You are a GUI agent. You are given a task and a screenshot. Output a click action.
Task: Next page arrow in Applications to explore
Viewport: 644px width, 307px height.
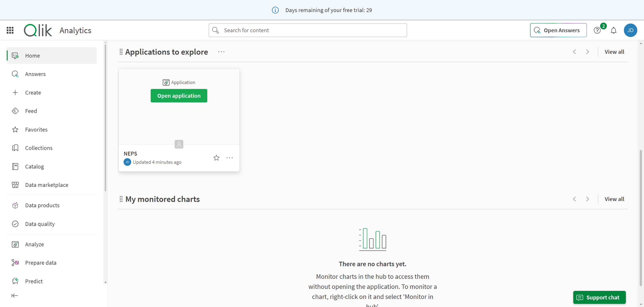587,52
